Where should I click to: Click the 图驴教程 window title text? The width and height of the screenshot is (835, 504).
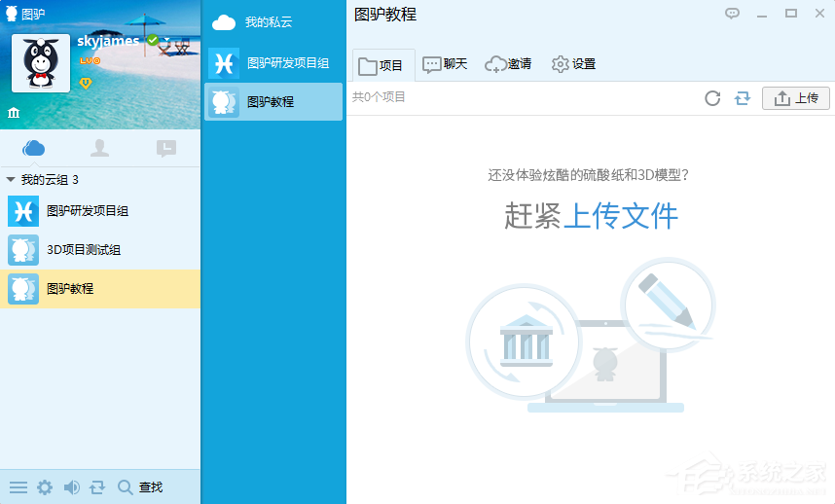(385, 15)
